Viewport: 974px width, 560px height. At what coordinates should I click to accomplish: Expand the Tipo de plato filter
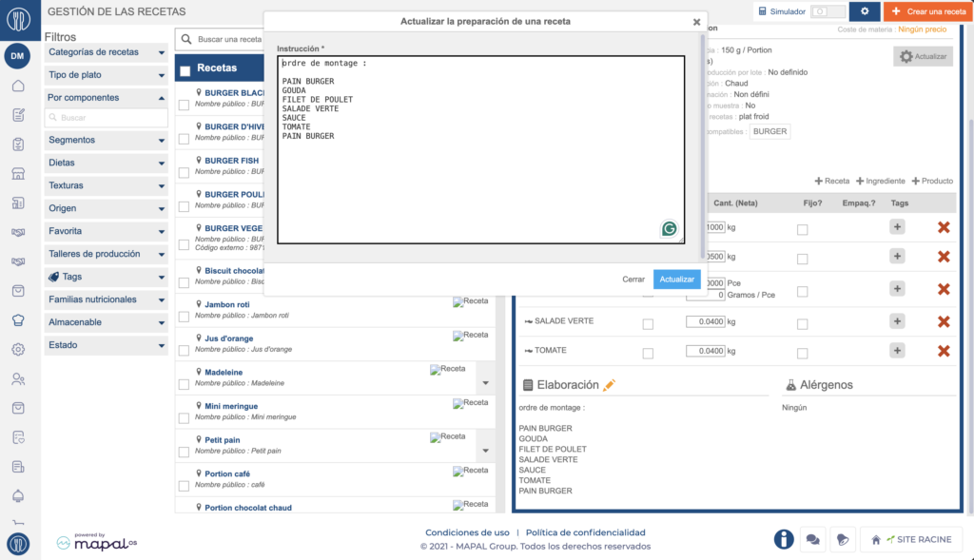point(107,75)
